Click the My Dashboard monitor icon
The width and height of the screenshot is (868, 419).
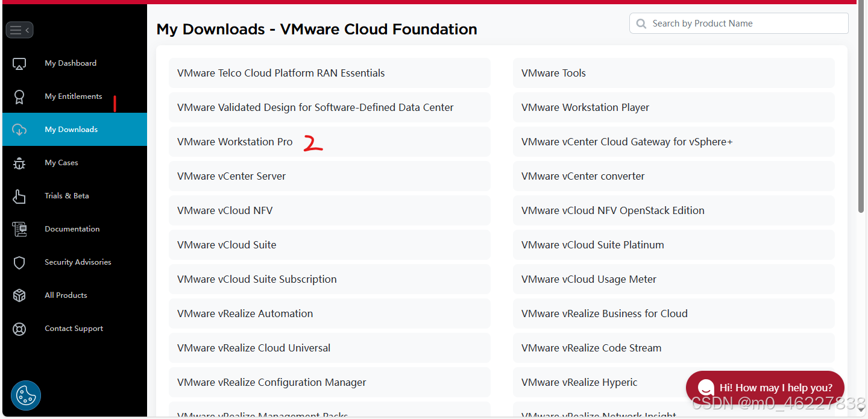click(x=19, y=63)
